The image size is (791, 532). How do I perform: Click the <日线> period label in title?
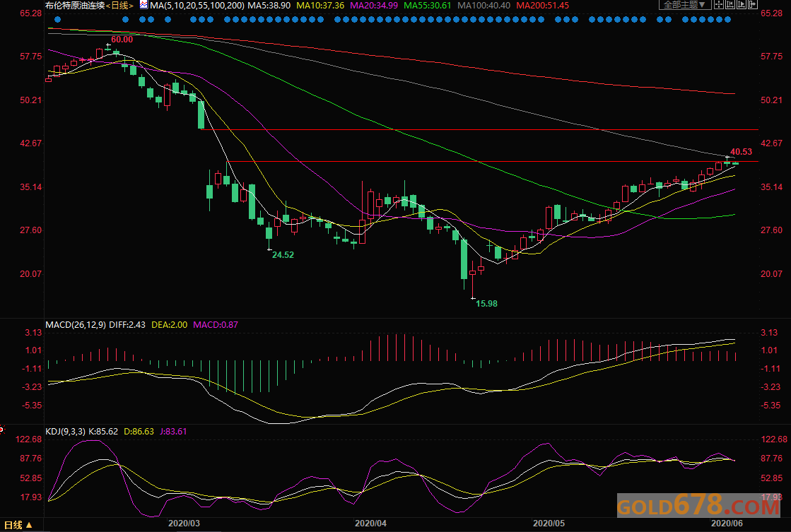coord(119,6)
